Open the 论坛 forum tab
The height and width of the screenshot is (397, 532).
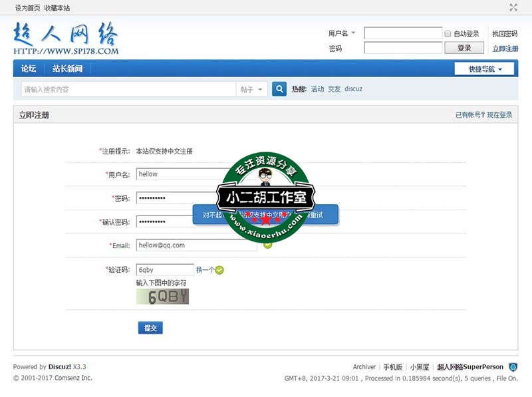pyautogui.click(x=29, y=69)
